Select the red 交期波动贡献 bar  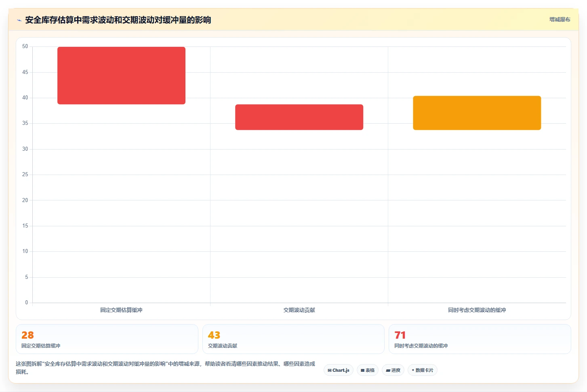pos(299,117)
